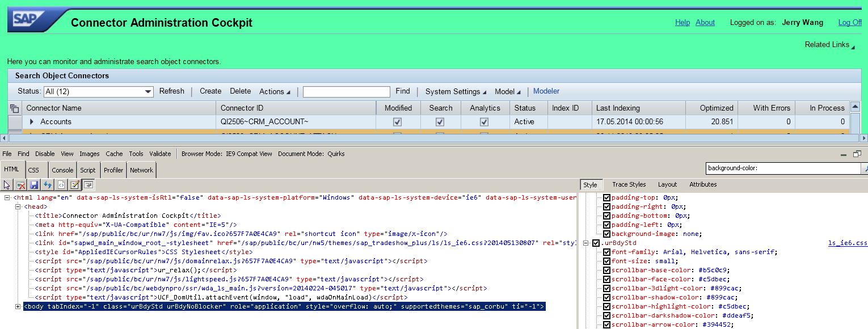Switch to the Attributes pane

point(703,184)
